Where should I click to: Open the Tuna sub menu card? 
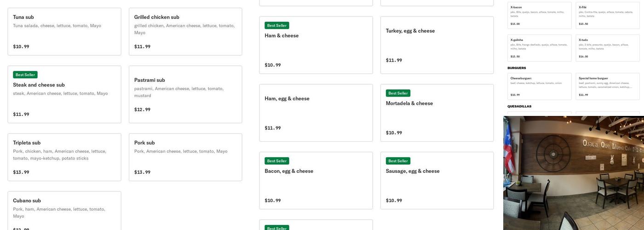(64, 32)
